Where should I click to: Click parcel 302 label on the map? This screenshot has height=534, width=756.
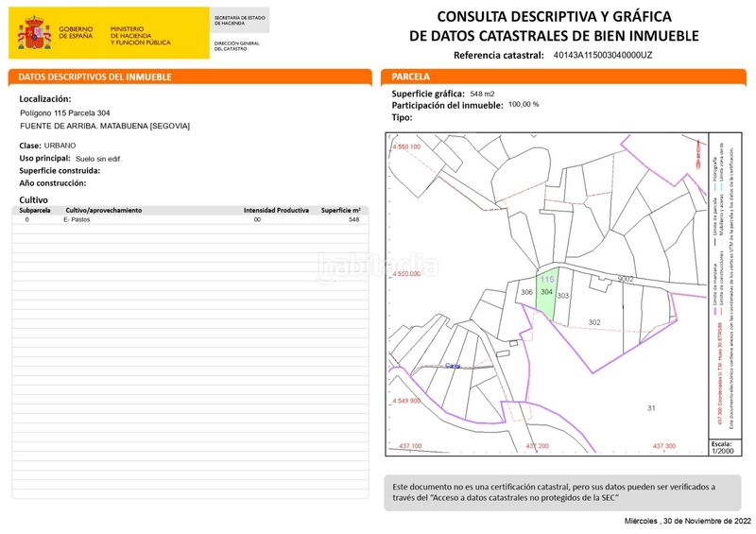tap(594, 322)
